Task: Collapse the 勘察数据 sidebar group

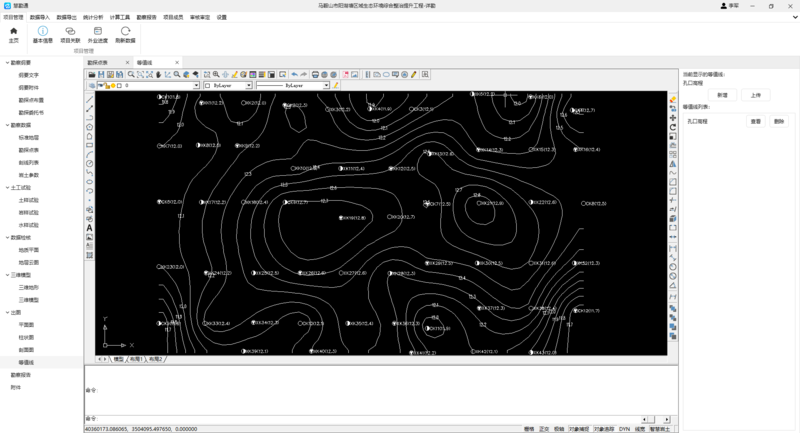Action: 8,125
